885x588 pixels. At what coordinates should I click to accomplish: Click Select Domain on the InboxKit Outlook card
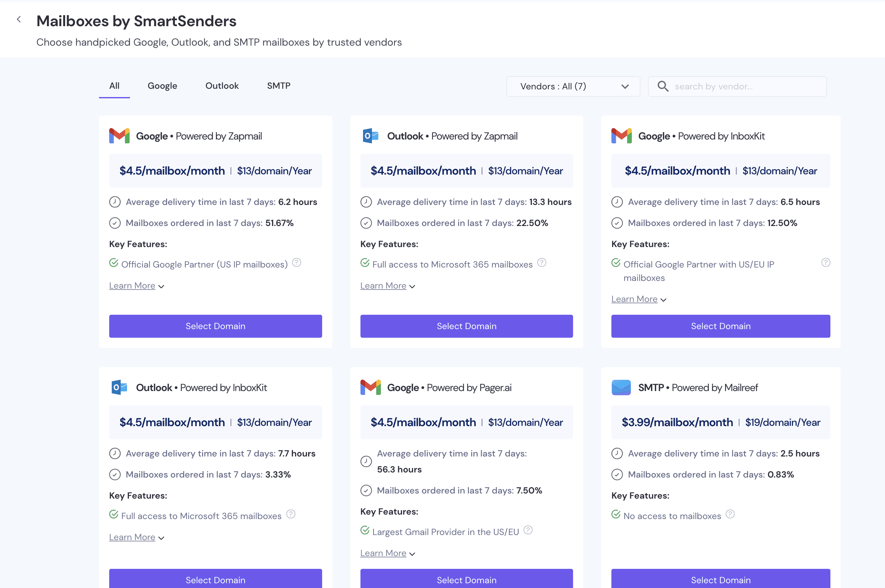pos(215,580)
